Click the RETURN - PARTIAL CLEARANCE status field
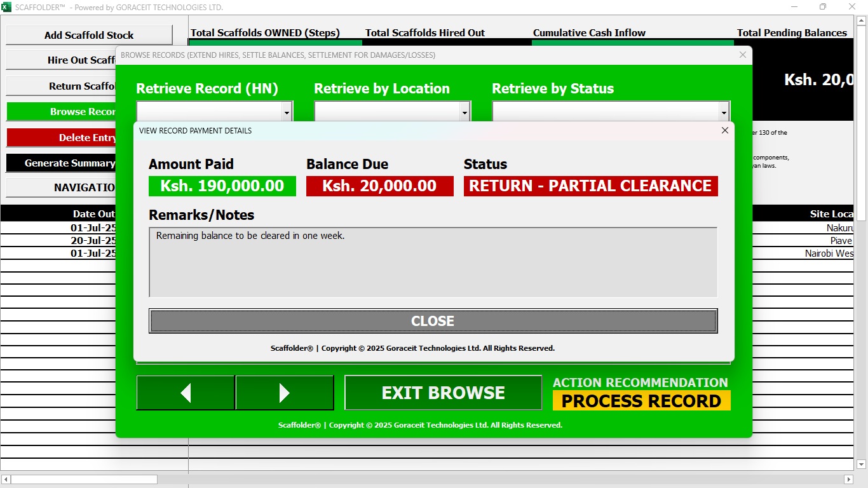 [x=590, y=186]
